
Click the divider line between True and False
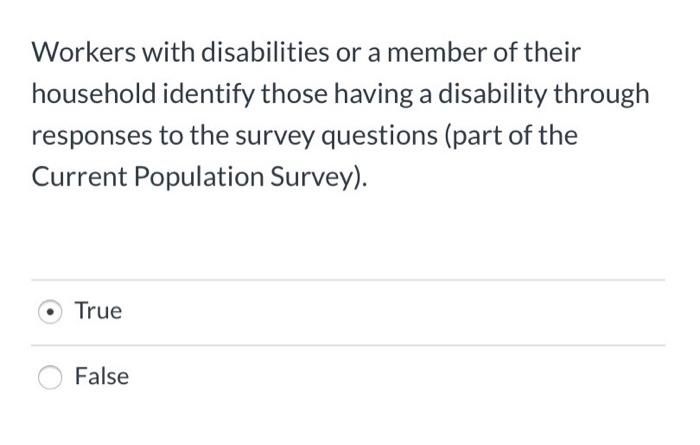point(348,345)
